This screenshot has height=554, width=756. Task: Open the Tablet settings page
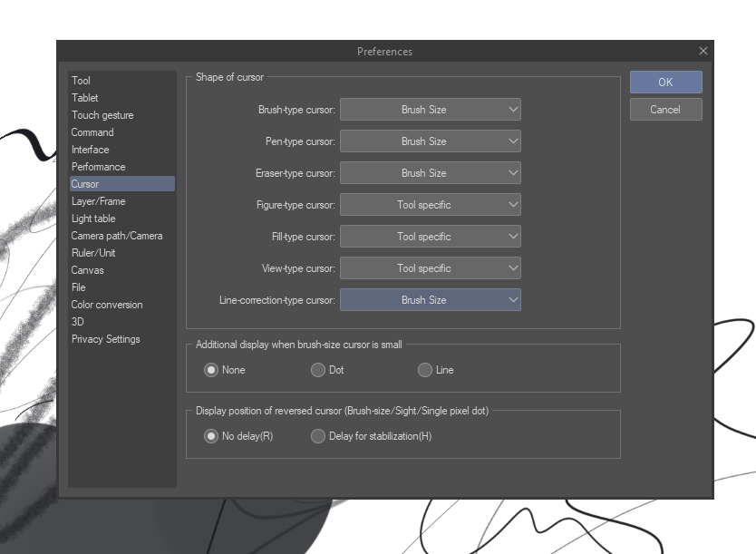tap(83, 98)
